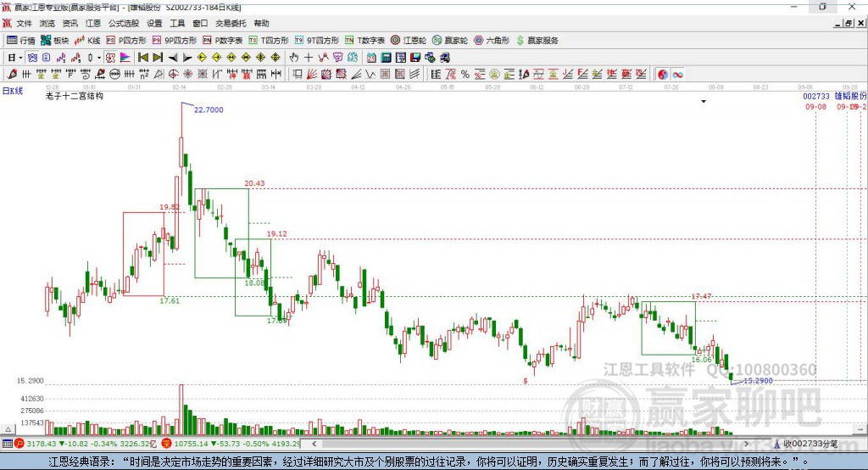Viewport: 868px width, 470px height.
Task: Click the 沪 Shanghai index status icon
Action: pyautogui.click(x=19, y=444)
